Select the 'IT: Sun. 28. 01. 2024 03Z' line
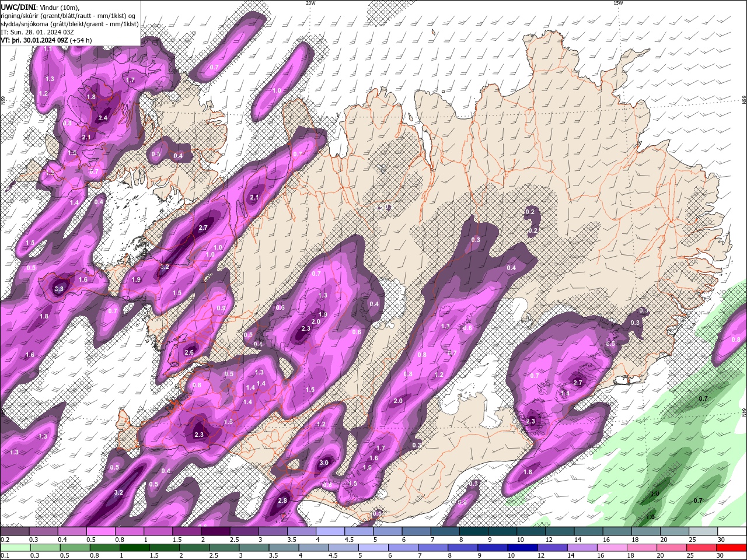 (x=37, y=32)
